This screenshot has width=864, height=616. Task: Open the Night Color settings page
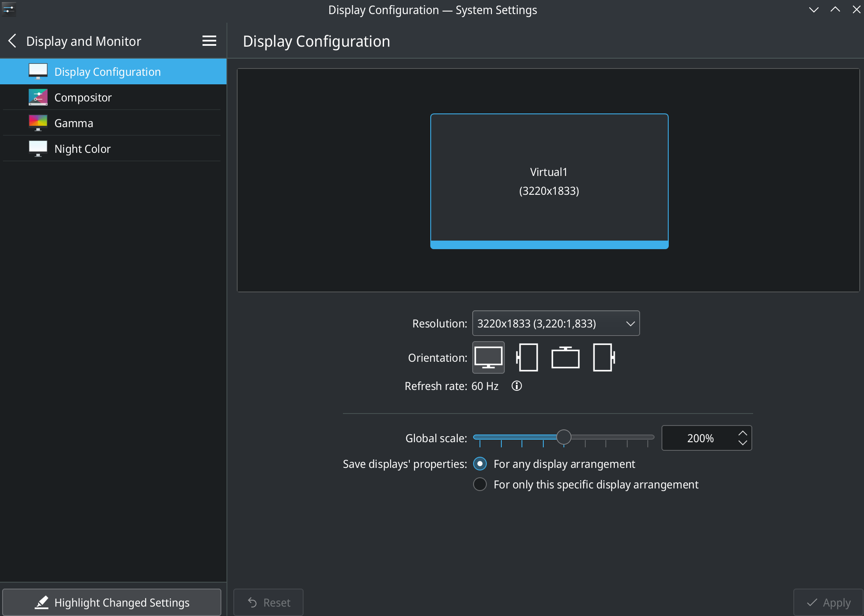tap(83, 149)
